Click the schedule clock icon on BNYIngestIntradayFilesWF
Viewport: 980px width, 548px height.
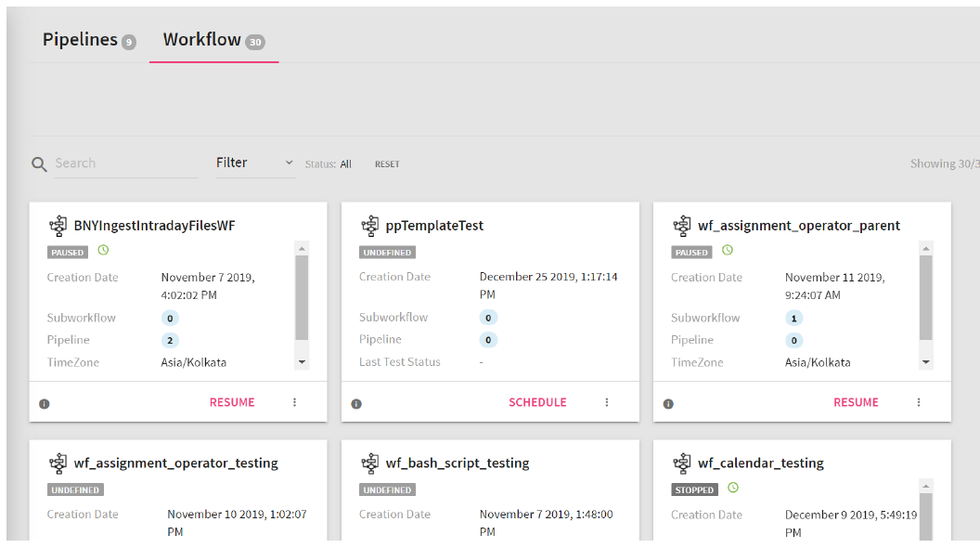click(x=104, y=251)
